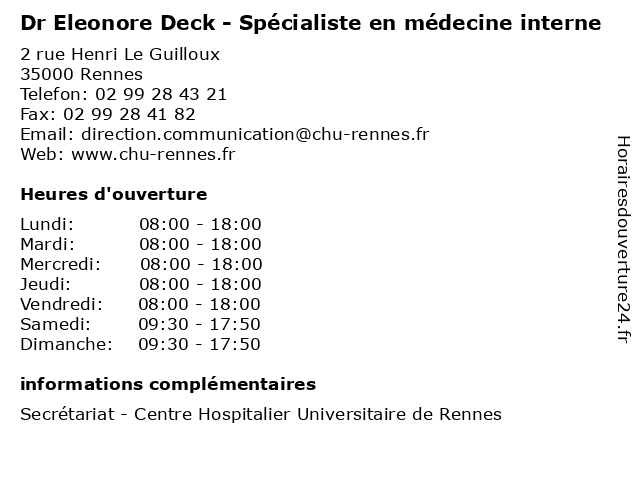Click the informations complémentaires heading

point(168,384)
